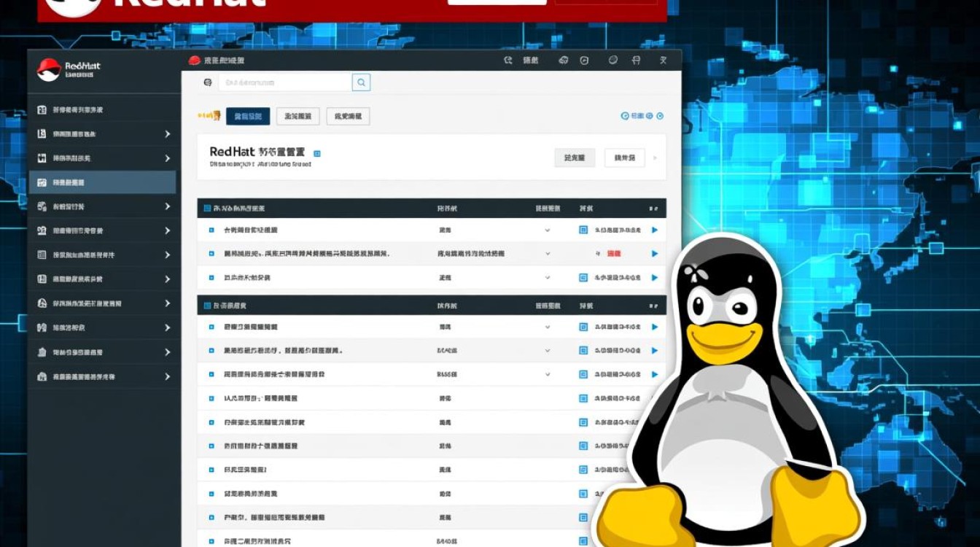Select the dark blue active tab above the RedHat panel
This screenshot has height=547, width=980.
click(x=248, y=116)
